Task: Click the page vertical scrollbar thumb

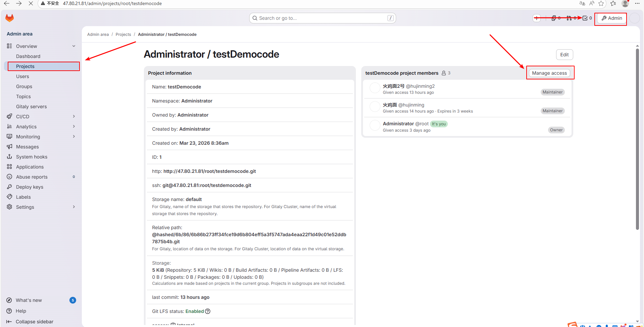Action: [637, 139]
